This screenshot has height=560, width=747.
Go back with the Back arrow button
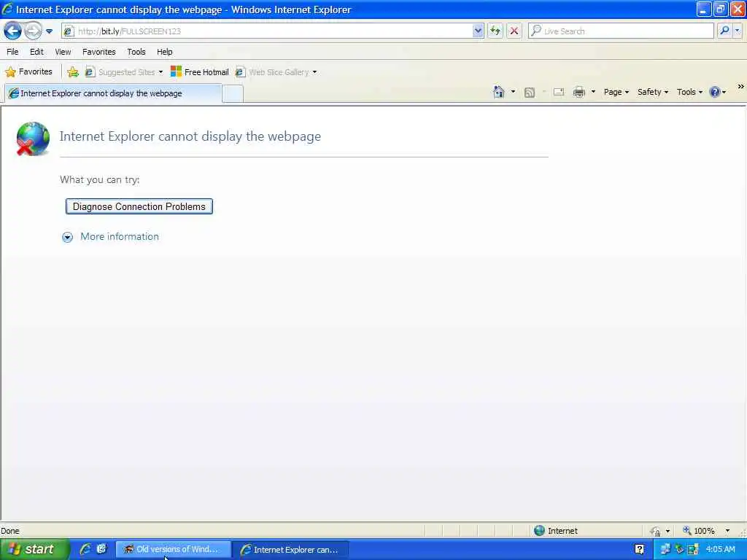coord(12,31)
